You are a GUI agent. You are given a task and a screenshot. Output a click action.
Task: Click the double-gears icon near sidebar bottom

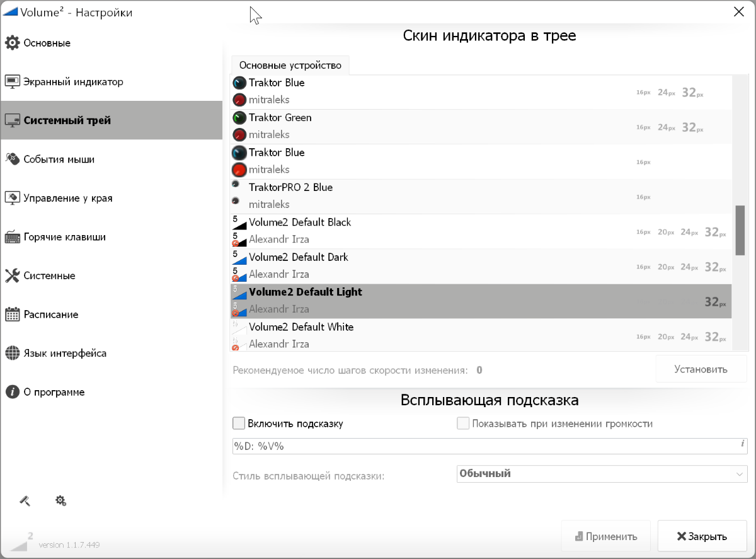coord(60,500)
